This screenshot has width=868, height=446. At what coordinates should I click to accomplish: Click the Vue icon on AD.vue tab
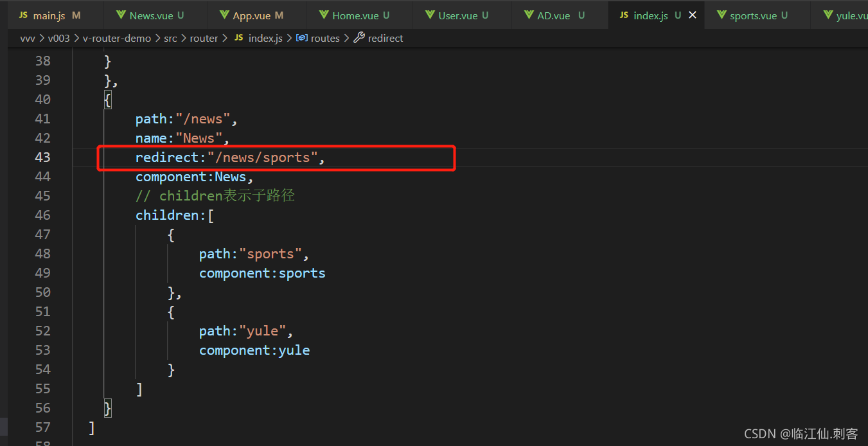[x=529, y=15]
